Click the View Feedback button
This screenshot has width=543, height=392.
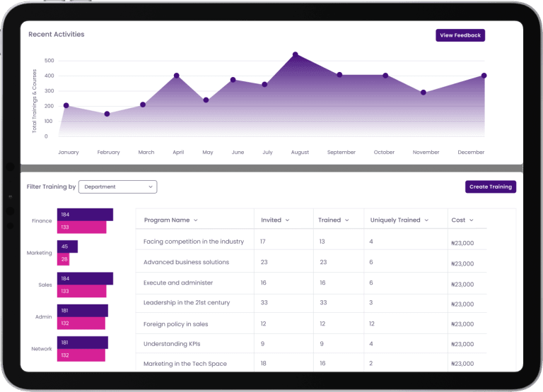[460, 35]
